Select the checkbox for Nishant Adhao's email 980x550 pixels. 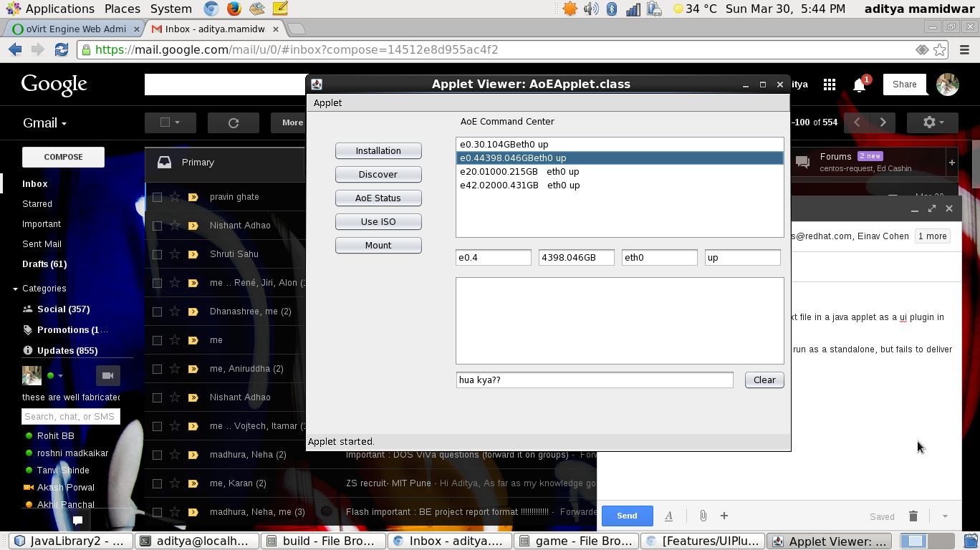157,226
